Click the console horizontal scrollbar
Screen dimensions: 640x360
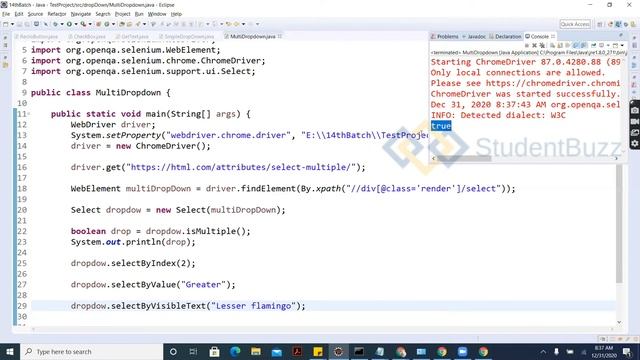(464, 158)
